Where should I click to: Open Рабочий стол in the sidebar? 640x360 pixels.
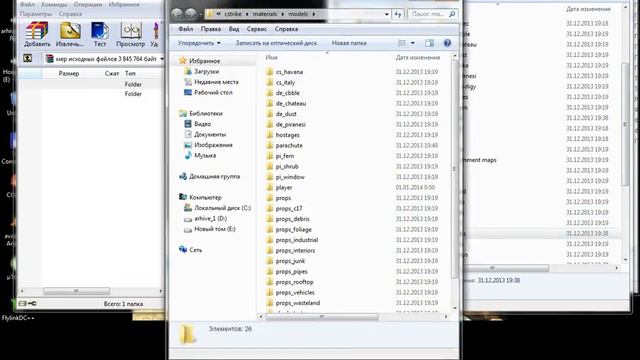click(x=213, y=93)
